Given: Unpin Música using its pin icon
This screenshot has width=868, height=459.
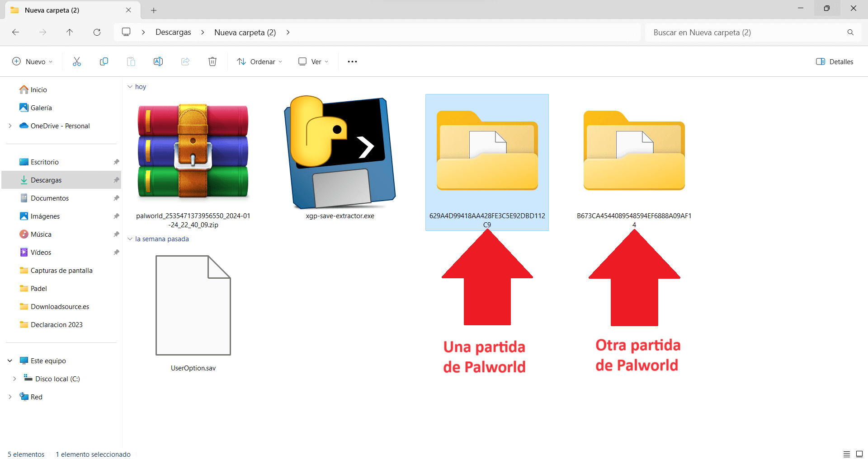Looking at the screenshot, I should [x=116, y=234].
